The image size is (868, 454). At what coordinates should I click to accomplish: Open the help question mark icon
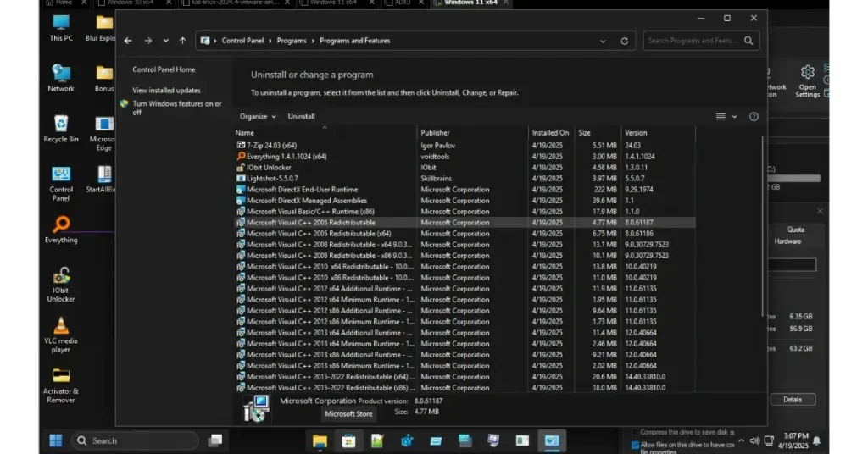tap(754, 117)
